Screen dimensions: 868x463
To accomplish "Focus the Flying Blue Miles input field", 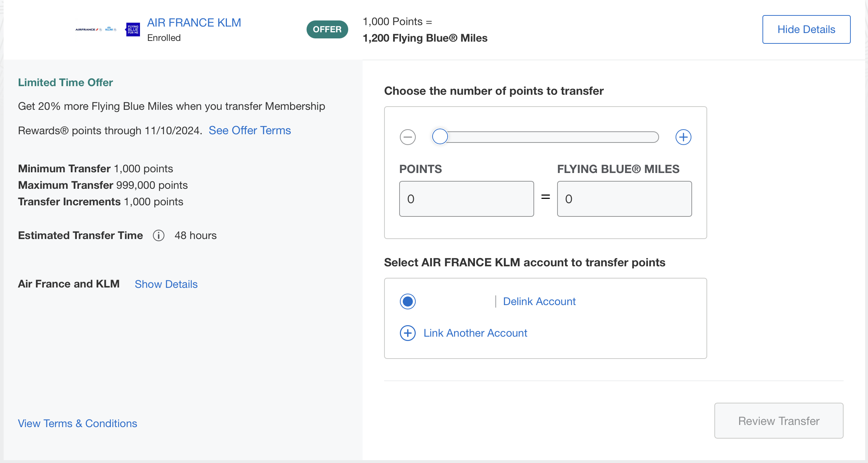I will click(x=624, y=199).
